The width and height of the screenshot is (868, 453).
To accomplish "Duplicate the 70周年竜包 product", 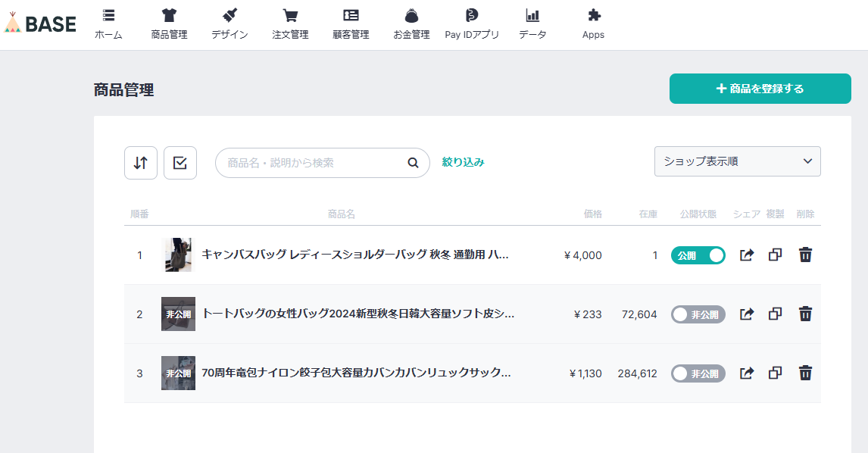I will [775, 373].
